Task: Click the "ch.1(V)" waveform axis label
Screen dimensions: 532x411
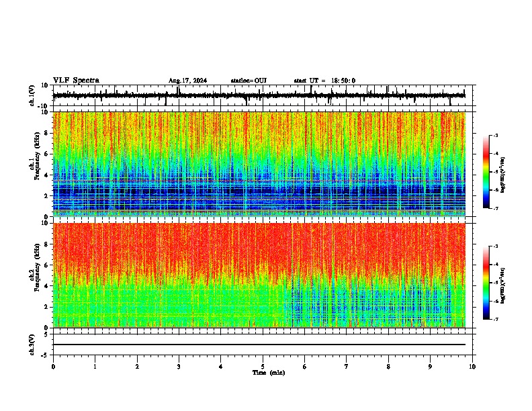Action: point(32,95)
